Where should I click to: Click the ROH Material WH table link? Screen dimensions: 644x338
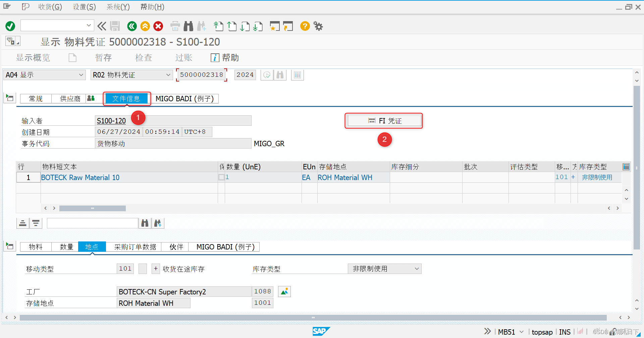(x=345, y=177)
